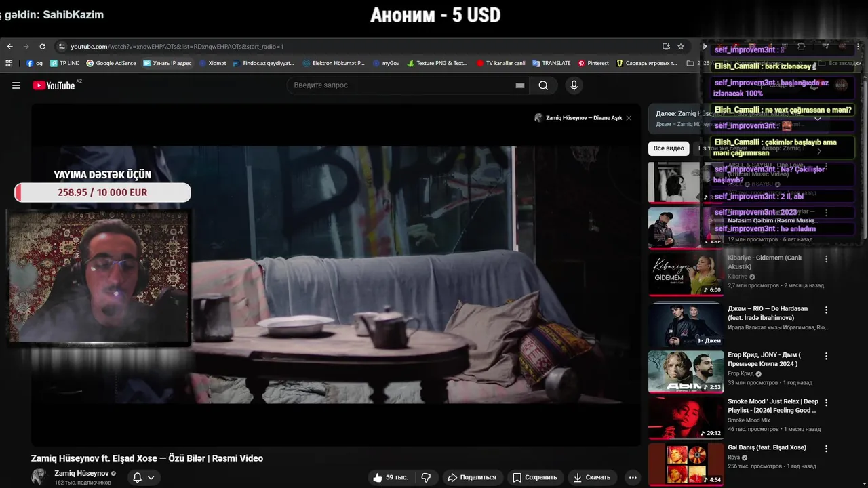Screen dimensions: 868x488
Task: Dislike the video with thumbs-down button
Action: pyautogui.click(x=426, y=477)
